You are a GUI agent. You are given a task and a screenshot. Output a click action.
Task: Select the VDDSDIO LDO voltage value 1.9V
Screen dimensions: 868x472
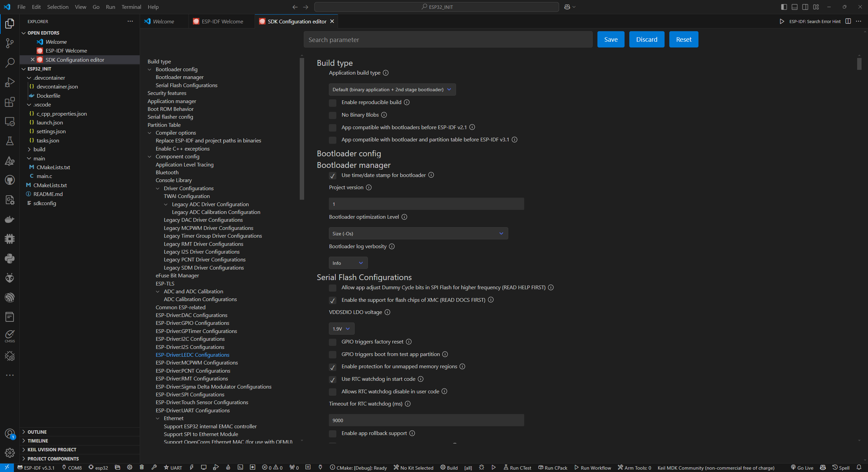click(341, 328)
